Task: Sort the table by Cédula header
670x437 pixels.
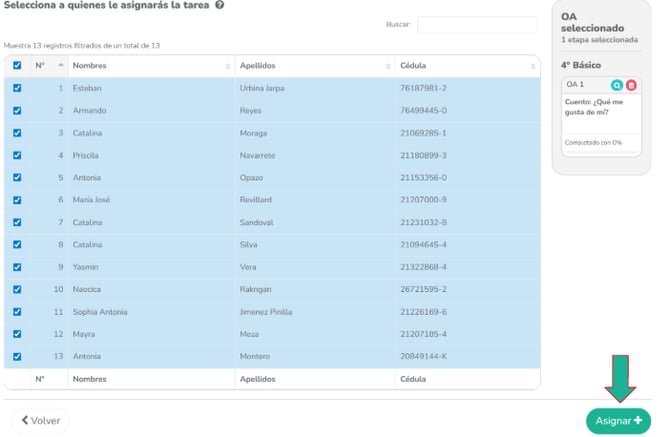Action: (x=413, y=66)
